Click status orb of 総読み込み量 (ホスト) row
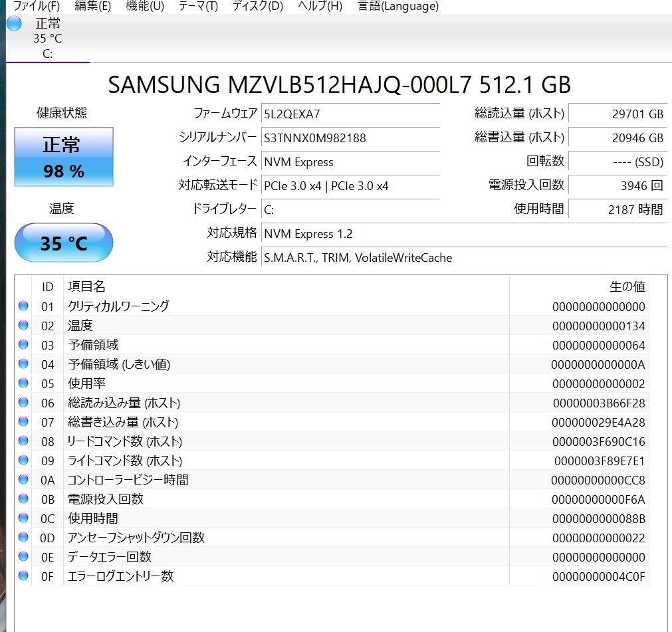 [x=23, y=402]
